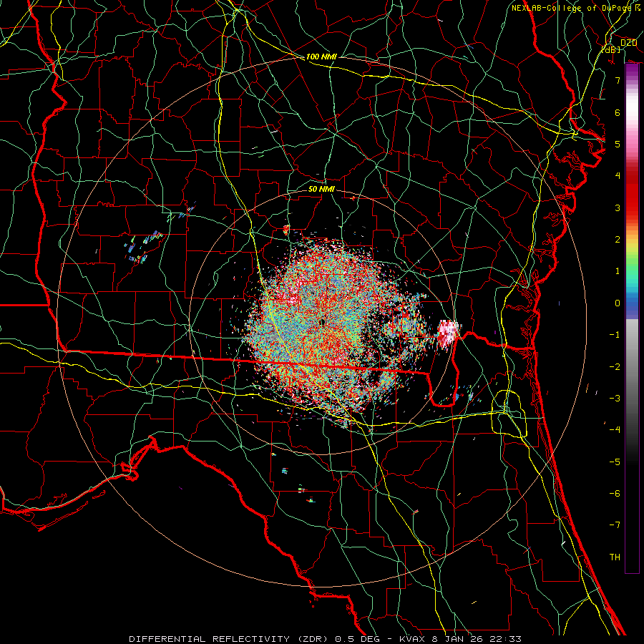Click the 0.5 DEG elevation text
This screenshot has width=644, height=644.
(357, 639)
